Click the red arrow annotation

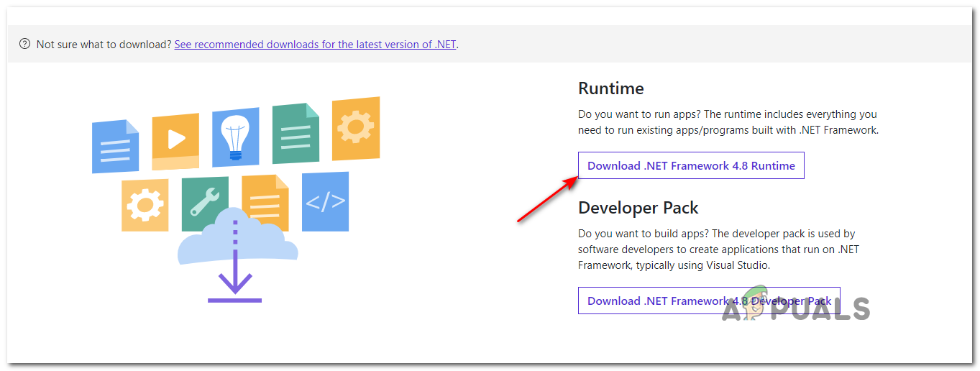pyautogui.click(x=548, y=199)
